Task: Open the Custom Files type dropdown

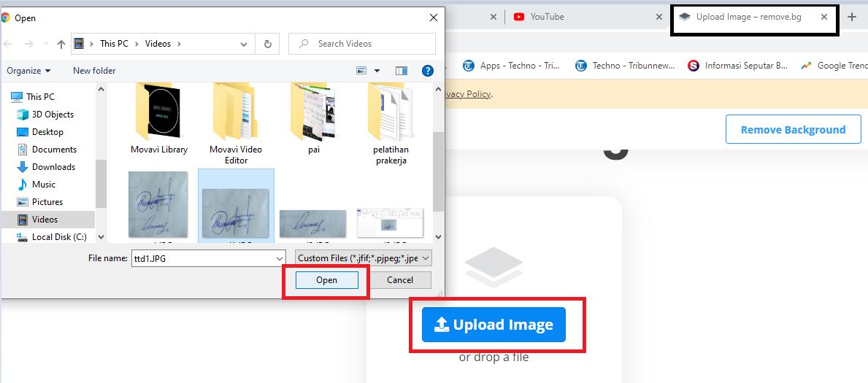Action: click(364, 258)
